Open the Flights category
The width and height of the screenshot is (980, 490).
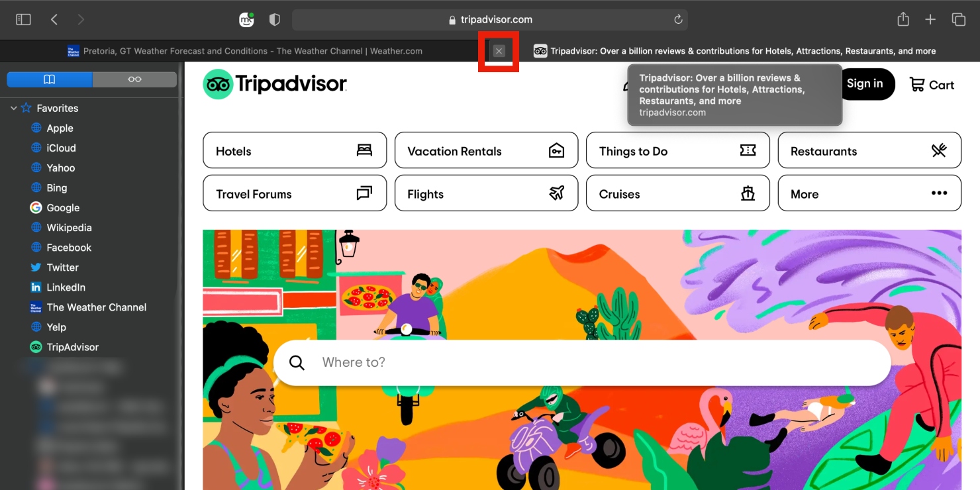486,193
